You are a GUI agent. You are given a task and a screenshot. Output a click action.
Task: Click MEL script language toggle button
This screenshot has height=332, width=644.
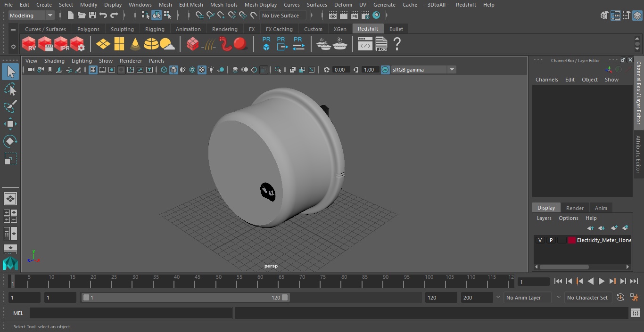click(x=18, y=313)
